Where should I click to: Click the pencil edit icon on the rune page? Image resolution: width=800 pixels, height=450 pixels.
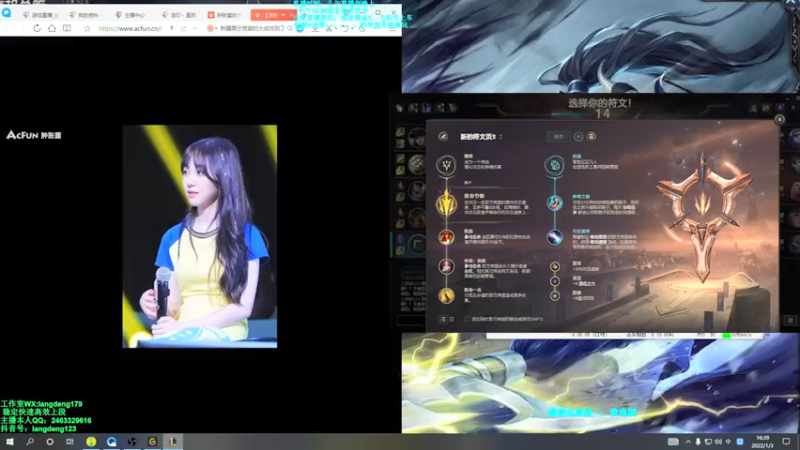(443, 136)
